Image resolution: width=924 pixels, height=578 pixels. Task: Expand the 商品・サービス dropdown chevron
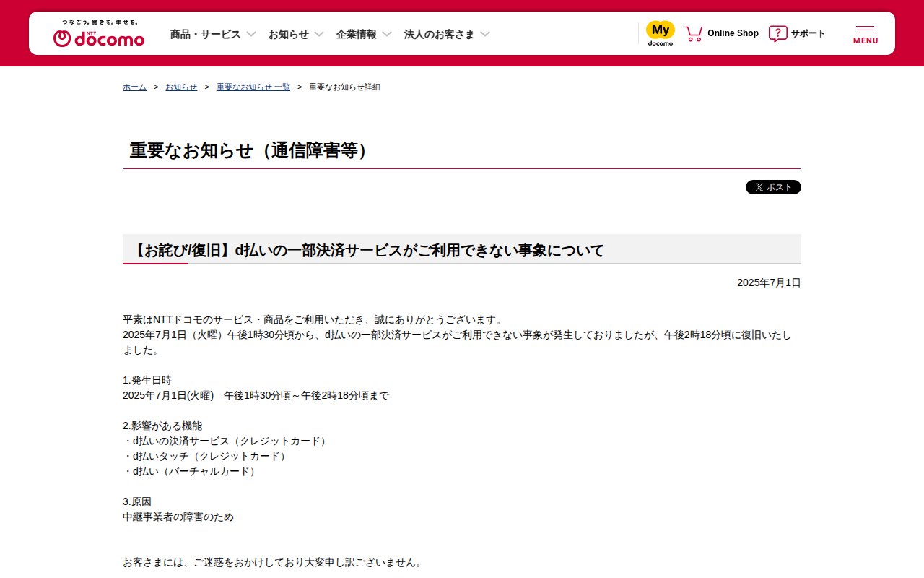coord(251,34)
